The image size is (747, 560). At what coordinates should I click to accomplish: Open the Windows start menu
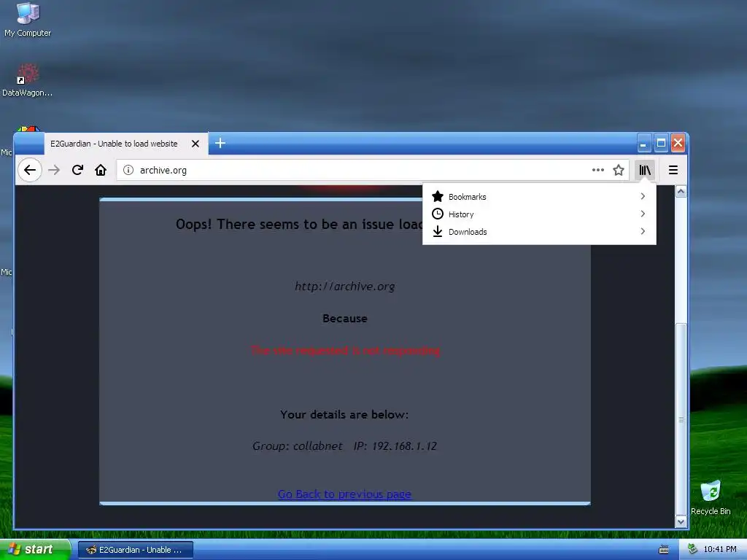pyautogui.click(x=35, y=550)
